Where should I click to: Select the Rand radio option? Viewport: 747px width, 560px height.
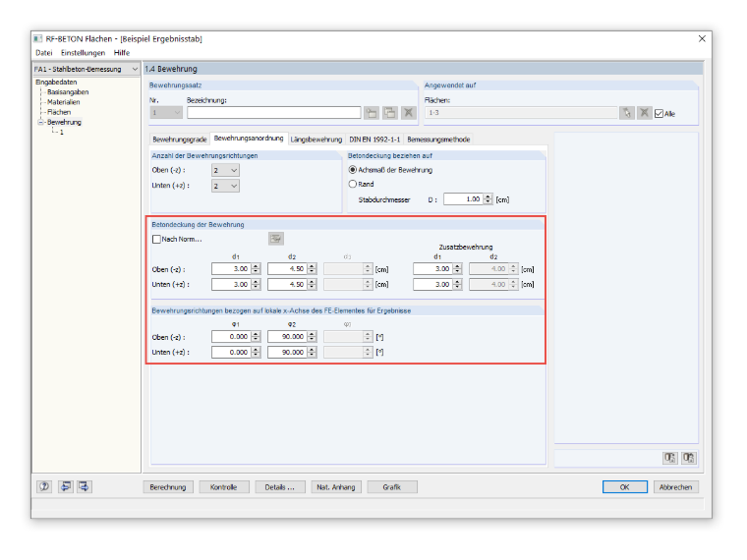tap(353, 184)
